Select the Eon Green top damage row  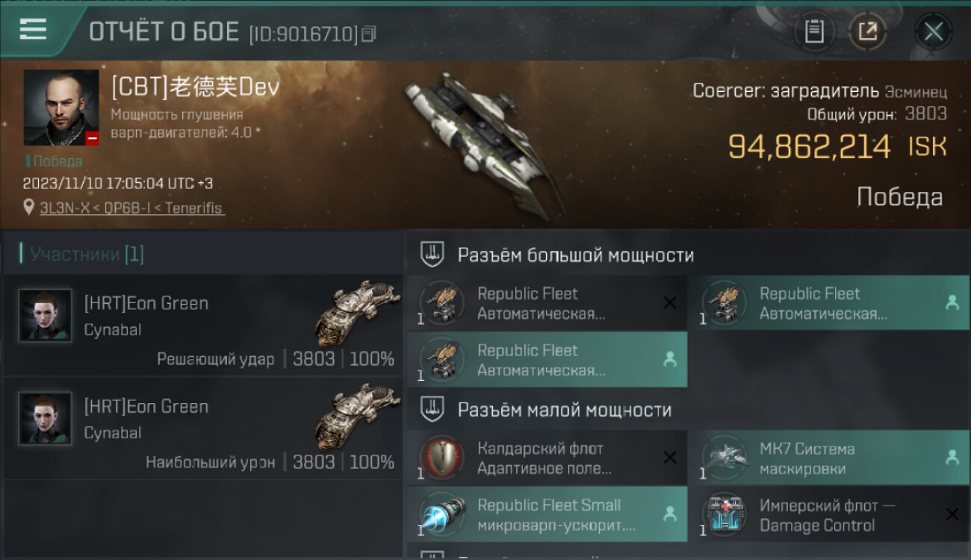[202, 428]
